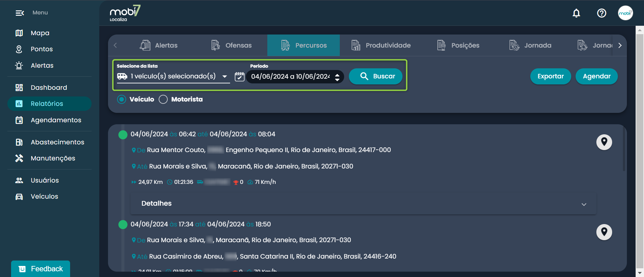The height and width of the screenshot is (277, 644).
Task: Click the period date stepper arrows
Action: coord(337,77)
